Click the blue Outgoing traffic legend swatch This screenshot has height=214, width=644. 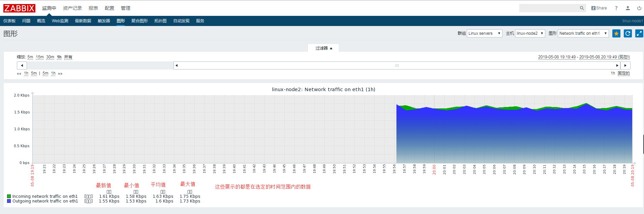coord(9,201)
